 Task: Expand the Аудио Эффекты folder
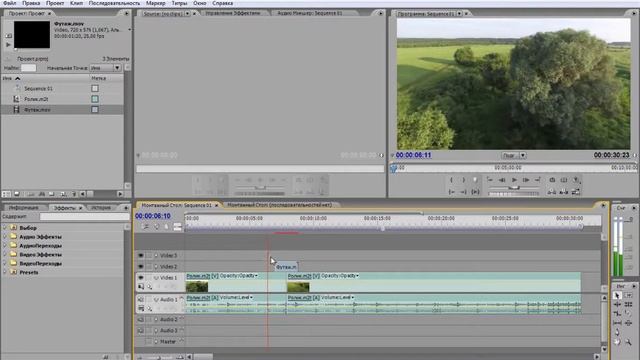pos(5,236)
